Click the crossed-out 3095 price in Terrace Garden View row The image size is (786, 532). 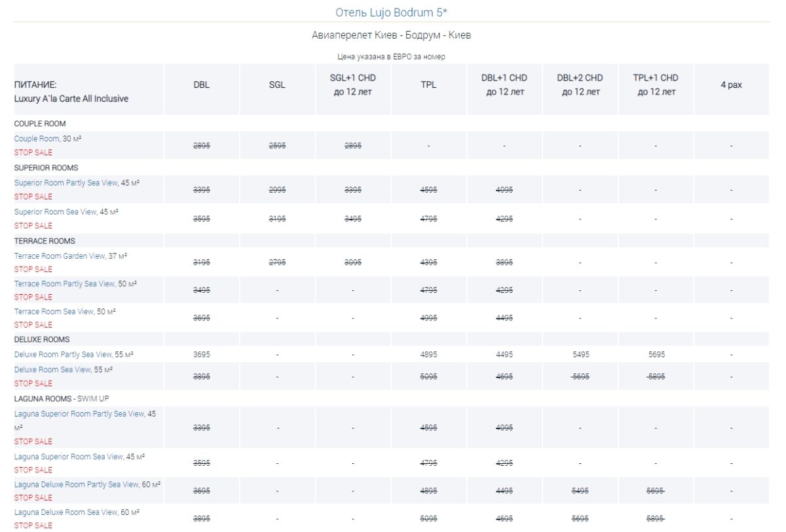pos(353,263)
